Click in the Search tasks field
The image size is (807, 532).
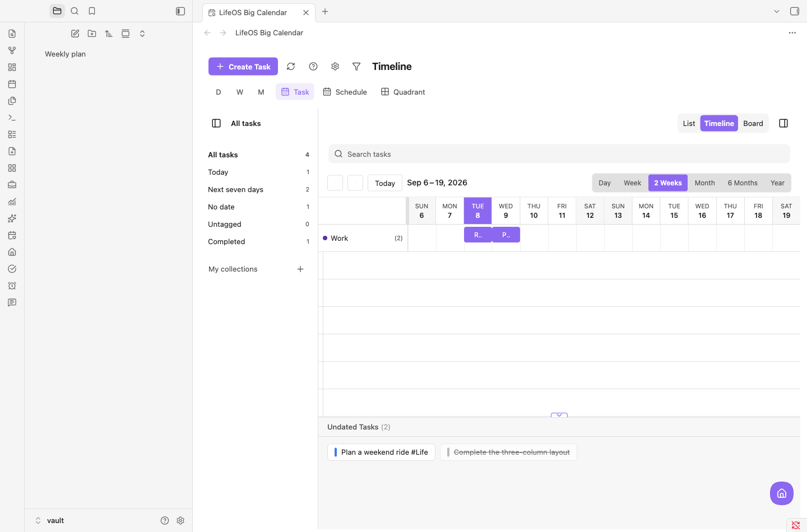pyautogui.click(x=559, y=154)
